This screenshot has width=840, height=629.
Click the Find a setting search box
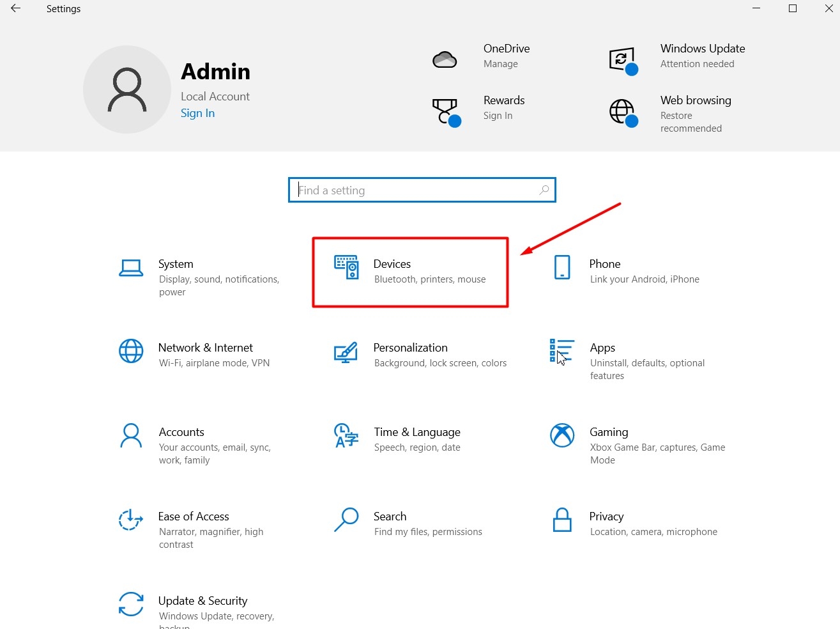click(415, 190)
